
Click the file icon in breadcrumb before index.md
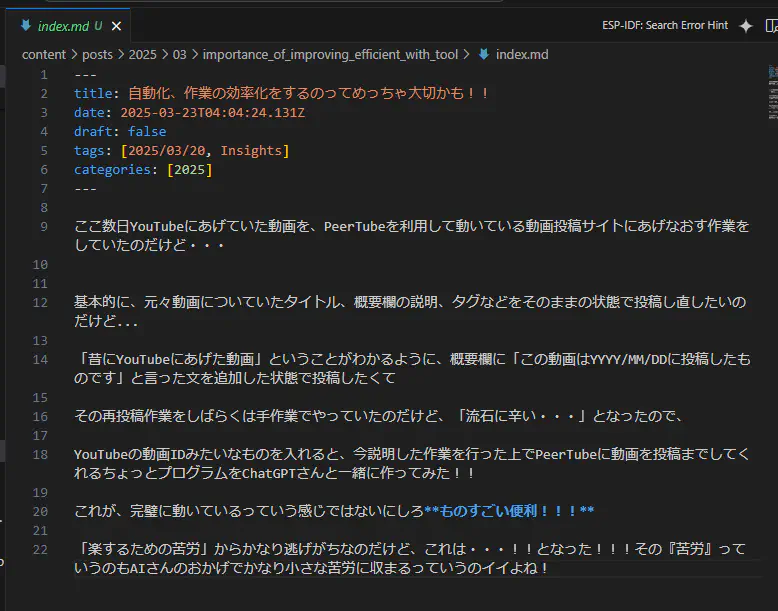(484, 55)
